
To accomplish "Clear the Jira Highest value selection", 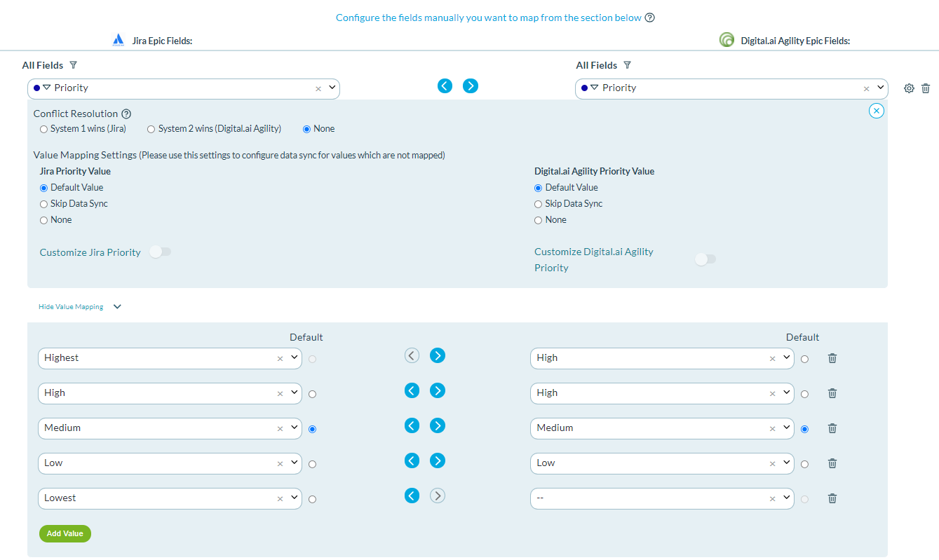I will click(280, 359).
